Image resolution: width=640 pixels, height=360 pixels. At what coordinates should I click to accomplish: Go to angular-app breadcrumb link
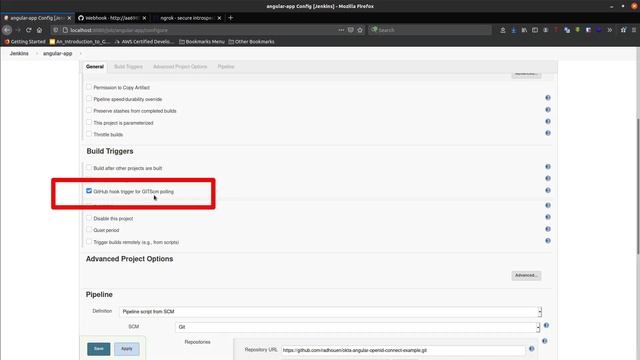pyautogui.click(x=58, y=53)
